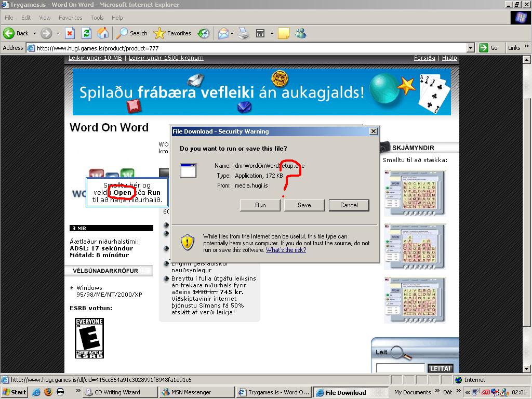Switch to CD Writing Wizard taskbar button

120,392
